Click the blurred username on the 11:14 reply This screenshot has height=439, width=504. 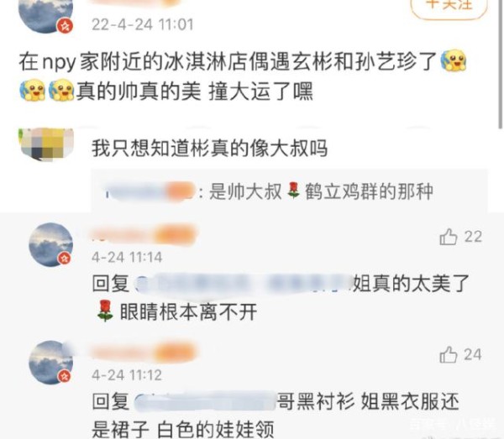[144, 235]
